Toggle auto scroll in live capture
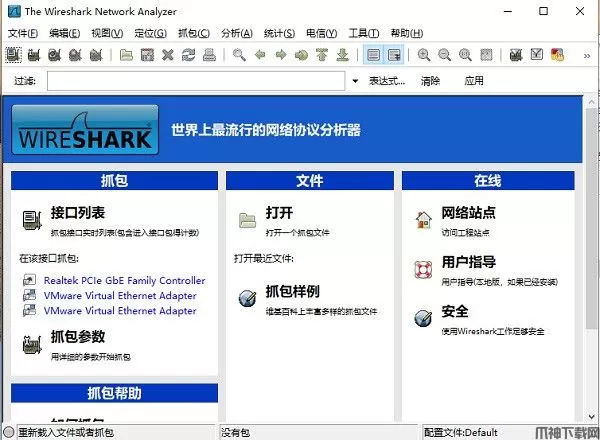The image size is (600, 440). click(394, 55)
